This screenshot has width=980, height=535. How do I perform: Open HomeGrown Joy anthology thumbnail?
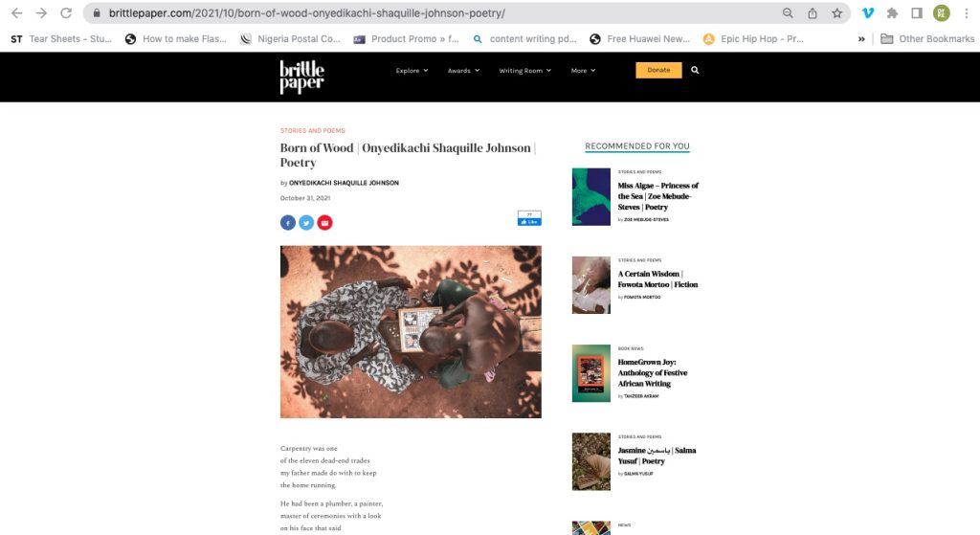pyautogui.click(x=591, y=373)
